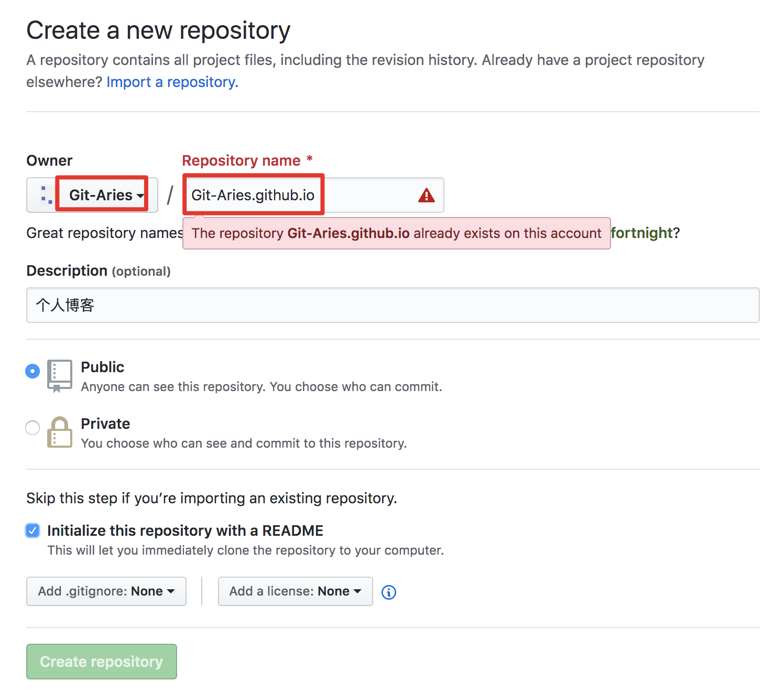Click the repository already exists error message
Viewport: 784px width, 692px height.
[396, 233]
